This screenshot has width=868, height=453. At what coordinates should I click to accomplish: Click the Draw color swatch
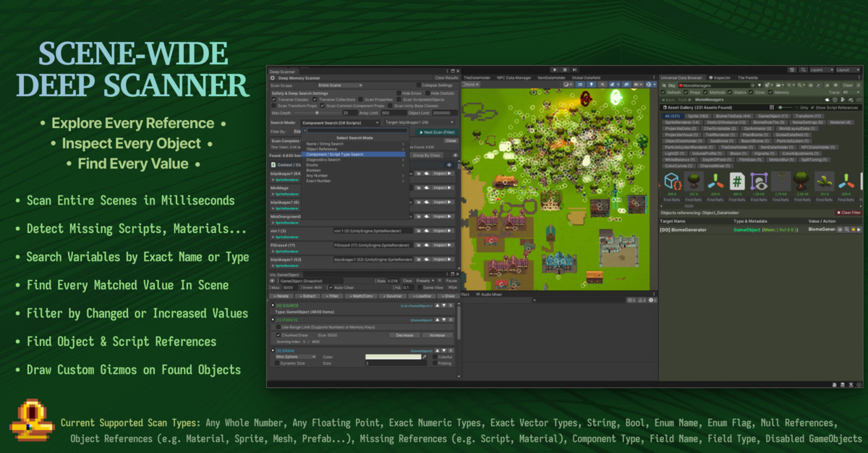pos(393,357)
